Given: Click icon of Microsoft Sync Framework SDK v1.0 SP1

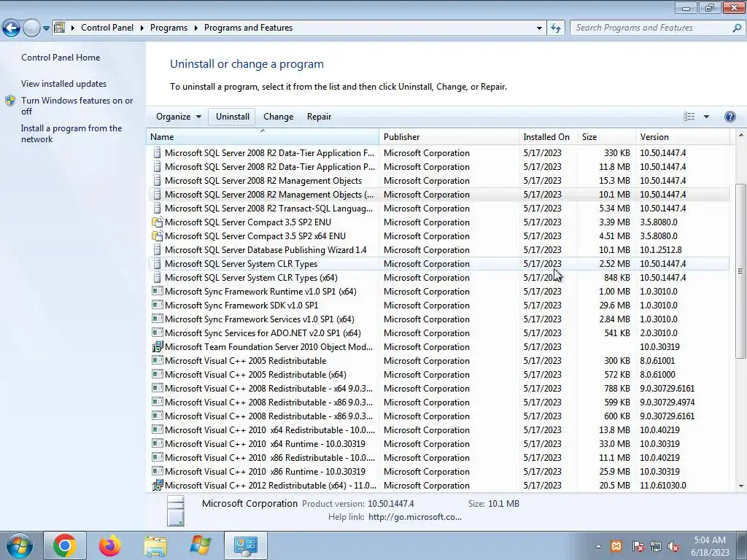Looking at the screenshot, I should [x=158, y=305].
